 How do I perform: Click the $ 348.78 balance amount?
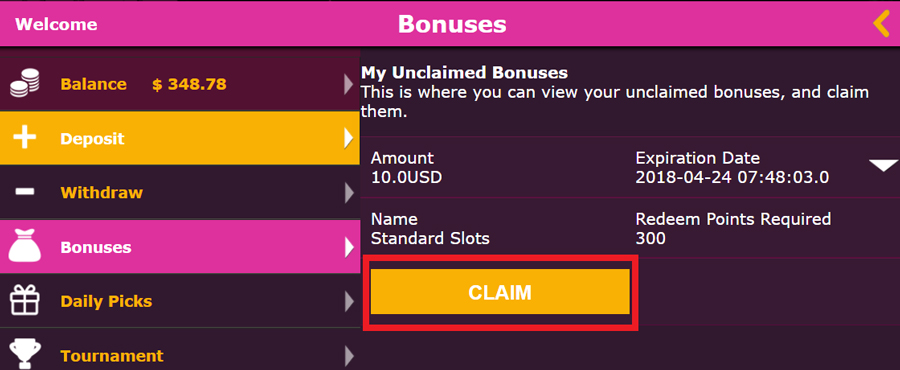click(189, 84)
